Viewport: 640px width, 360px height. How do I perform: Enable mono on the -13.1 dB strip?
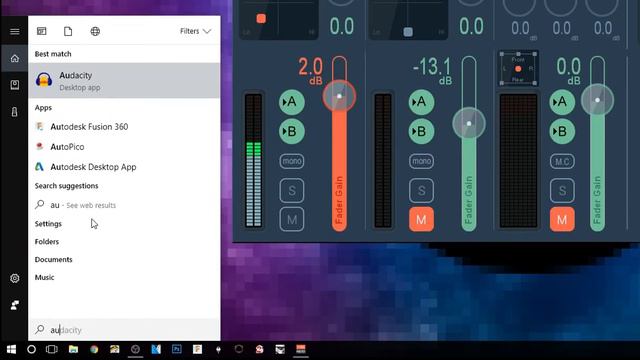pyautogui.click(x=421, y=161)
